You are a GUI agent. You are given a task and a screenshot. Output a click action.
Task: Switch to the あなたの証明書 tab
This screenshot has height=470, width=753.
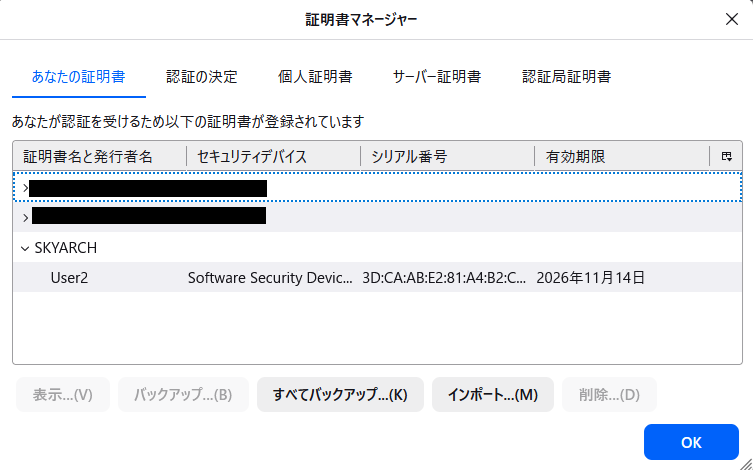tap(78, 76)
